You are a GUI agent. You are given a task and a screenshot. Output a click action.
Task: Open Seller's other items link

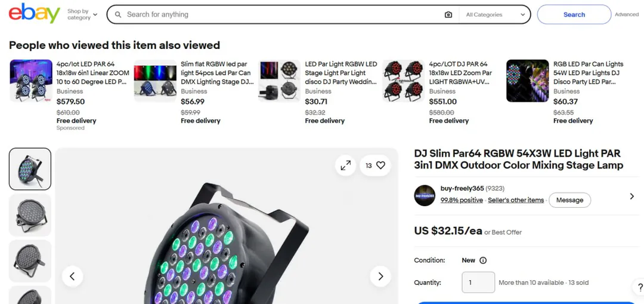click(x=515, y=200)
